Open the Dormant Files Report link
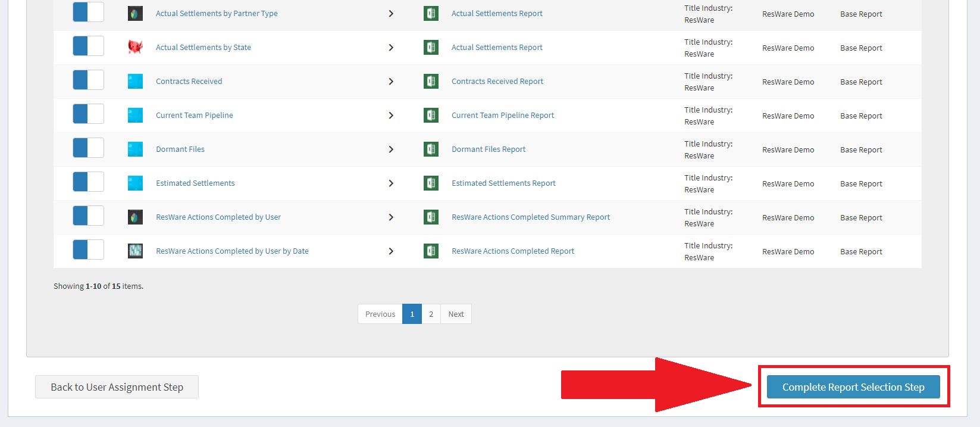 tap(489, 149)
